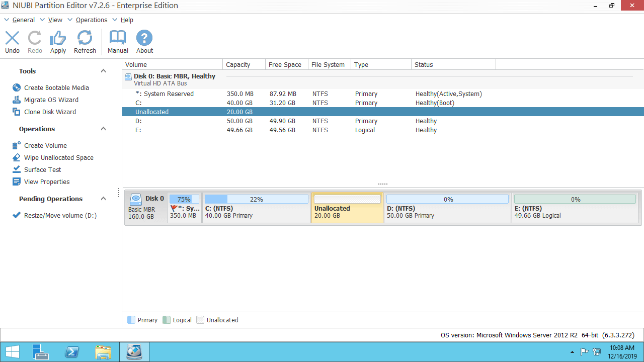Image resolution: width=644 pixels, height=362 pixels.
Task: Run Surface Test on selected space
Action: [x=42, y=169]
